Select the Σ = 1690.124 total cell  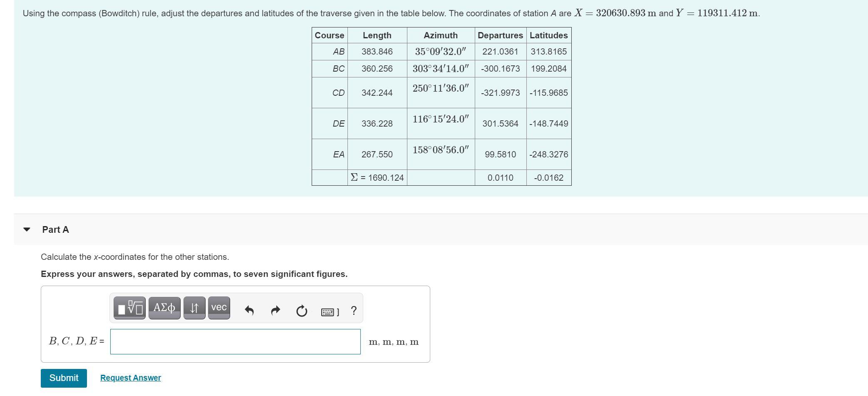(x=377, y=177)
